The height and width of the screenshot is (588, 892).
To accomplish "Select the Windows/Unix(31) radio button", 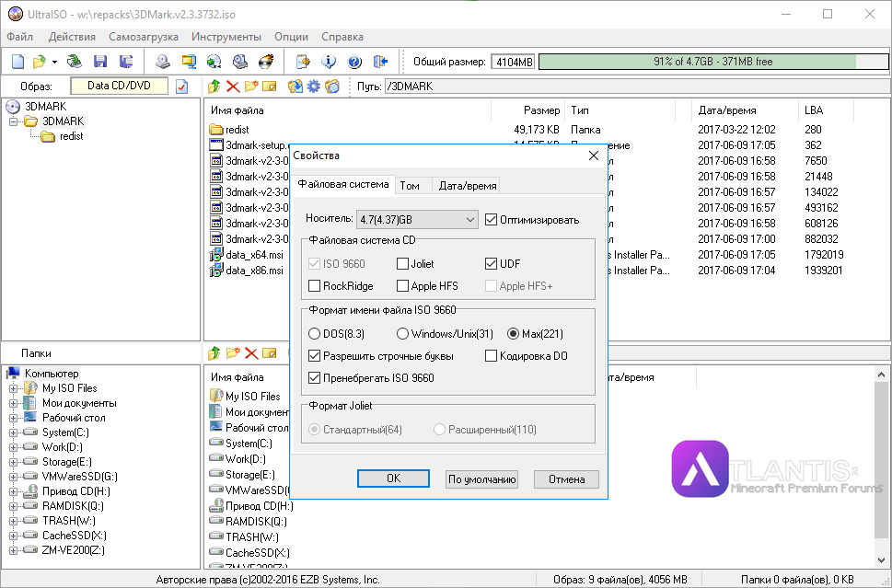I will (402, 334).
